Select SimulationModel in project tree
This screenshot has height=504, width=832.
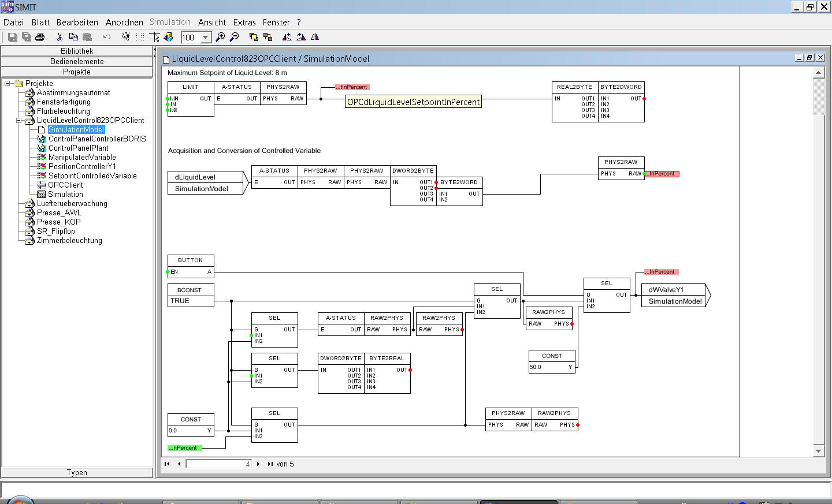(x=76, y=129)
